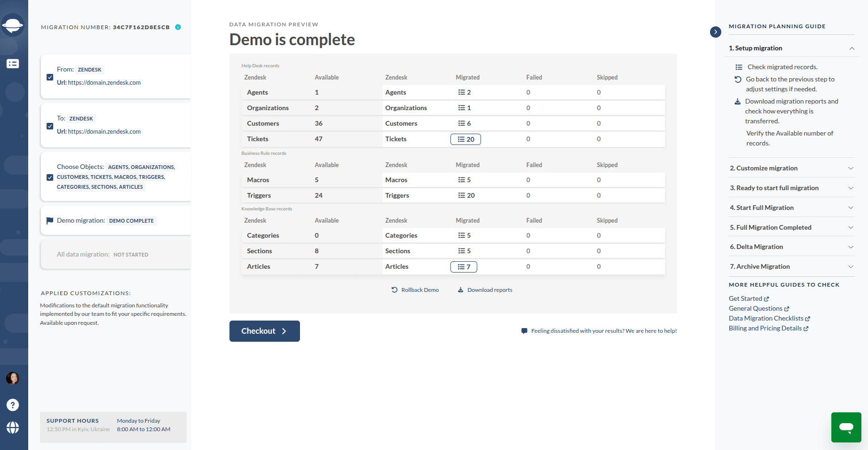This screenshot has height=450, width=868.
Task: Click the info icon next to migration number
Action: point(178,27)
